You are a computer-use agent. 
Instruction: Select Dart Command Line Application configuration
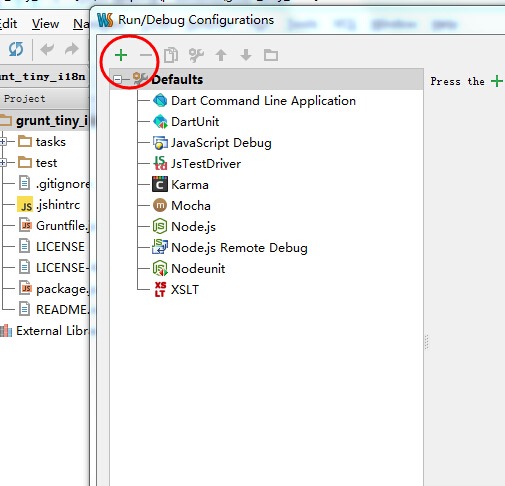point(263,101)
